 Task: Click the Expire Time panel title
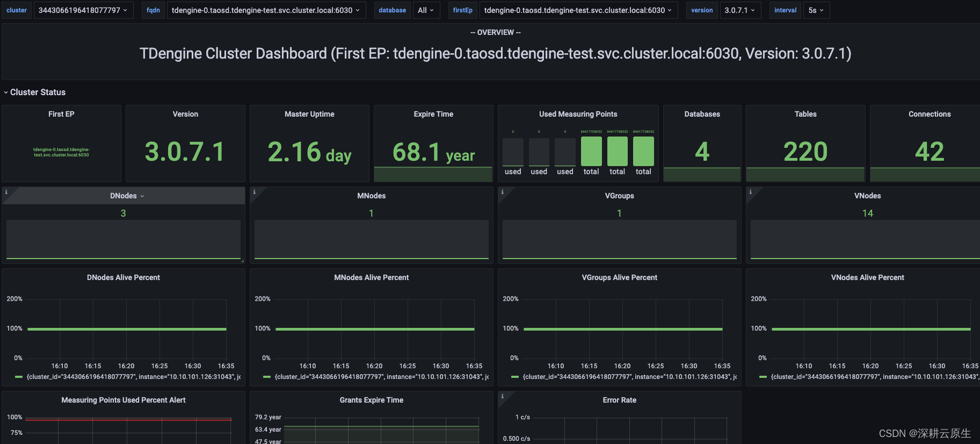point(433,114)
